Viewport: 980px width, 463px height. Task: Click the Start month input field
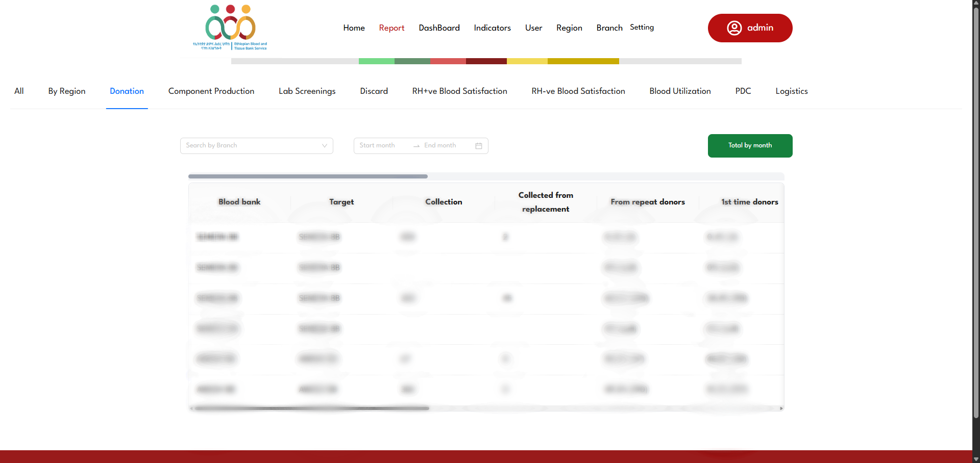[380, 146]
